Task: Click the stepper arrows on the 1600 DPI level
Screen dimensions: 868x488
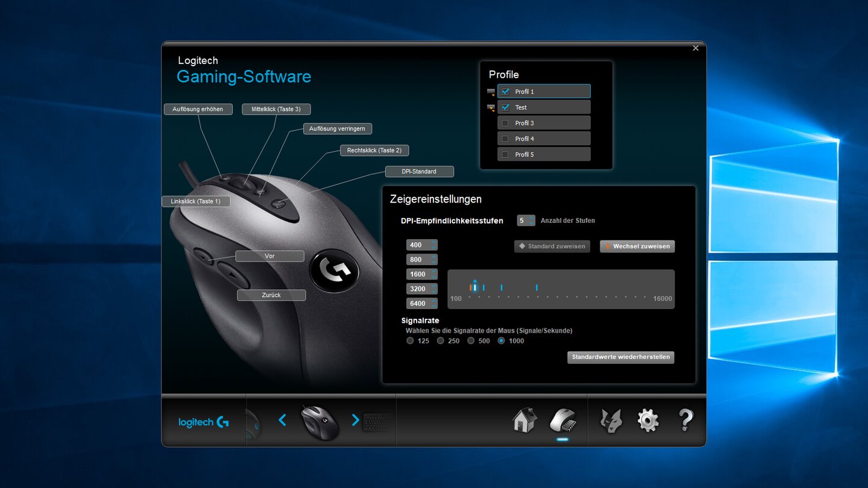Action: (433, 274)
